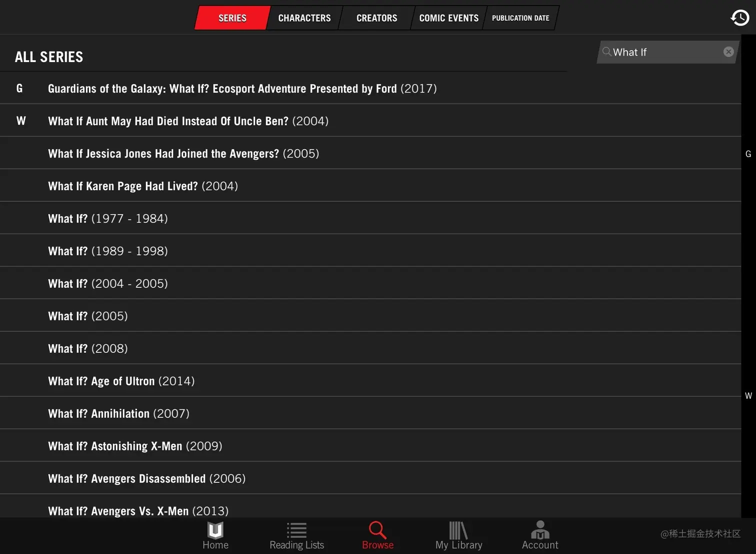
Task: Clear the search field text
Action: (x=728, y=52)
